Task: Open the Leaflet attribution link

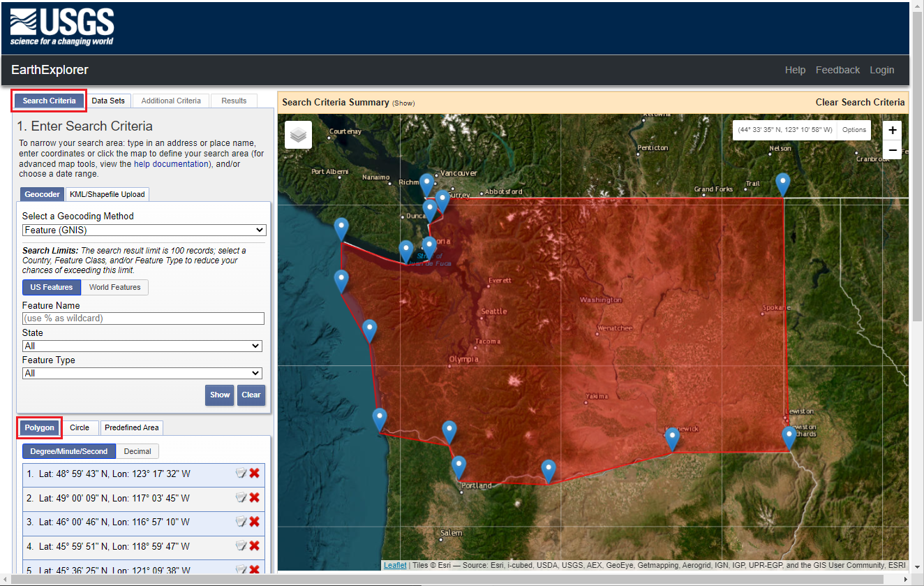Action: pyautogui.click(x=395, y=565)
